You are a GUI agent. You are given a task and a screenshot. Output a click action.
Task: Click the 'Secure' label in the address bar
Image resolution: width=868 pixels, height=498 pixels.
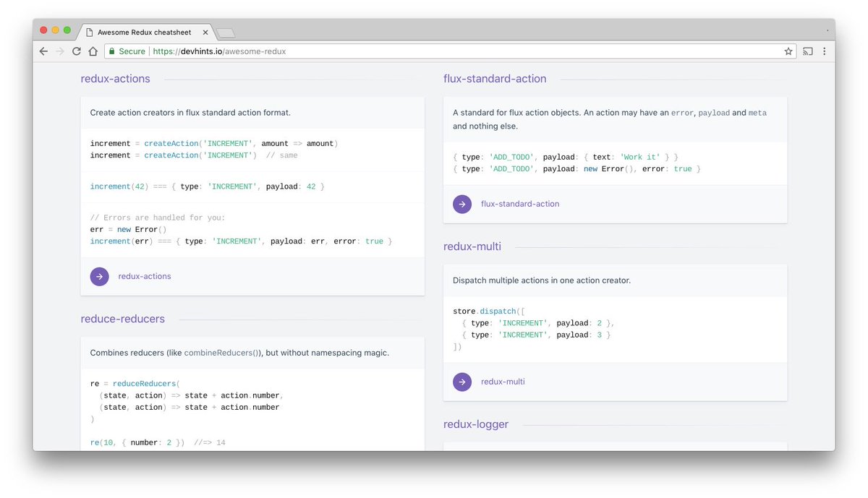coord(132,51)
